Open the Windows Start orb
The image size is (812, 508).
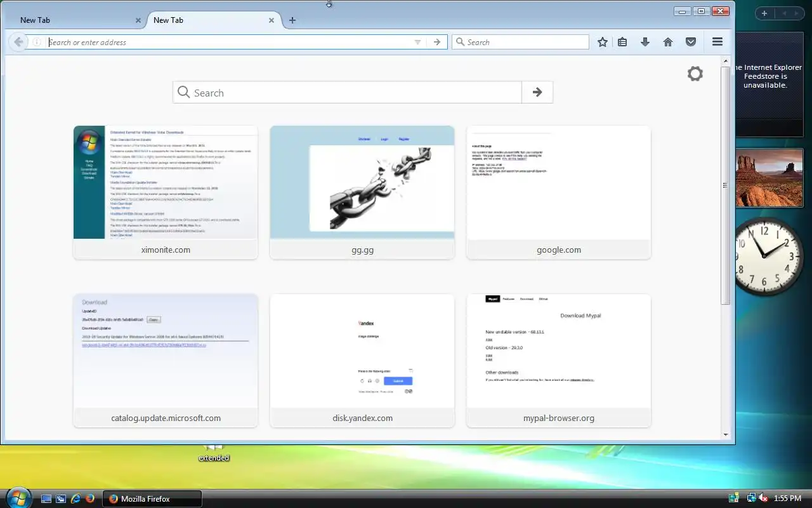[x=18, y=498]
